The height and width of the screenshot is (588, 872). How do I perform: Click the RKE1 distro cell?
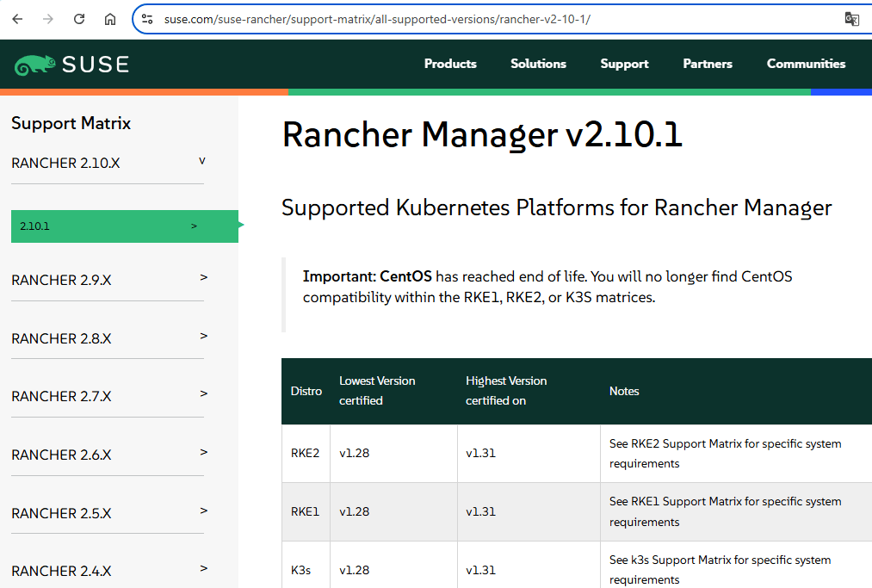[x=306, y=511]
